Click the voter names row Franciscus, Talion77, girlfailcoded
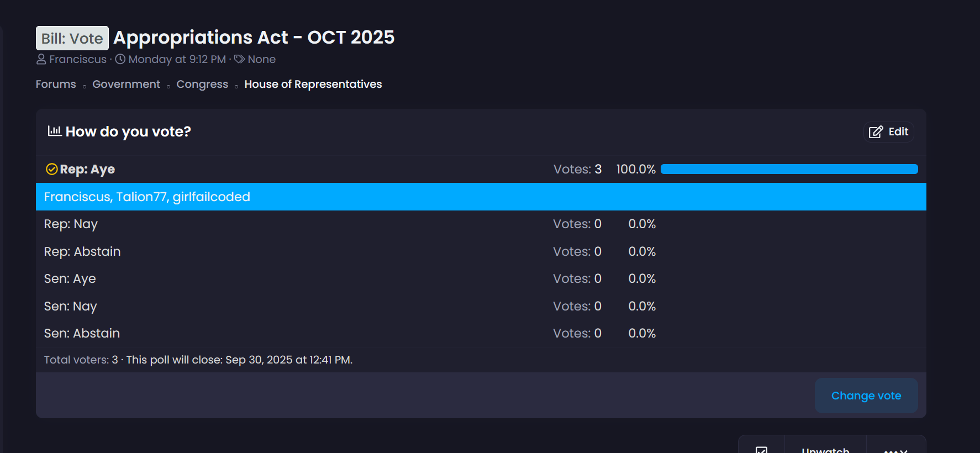The image size is (980, 453). coord(147,197)
